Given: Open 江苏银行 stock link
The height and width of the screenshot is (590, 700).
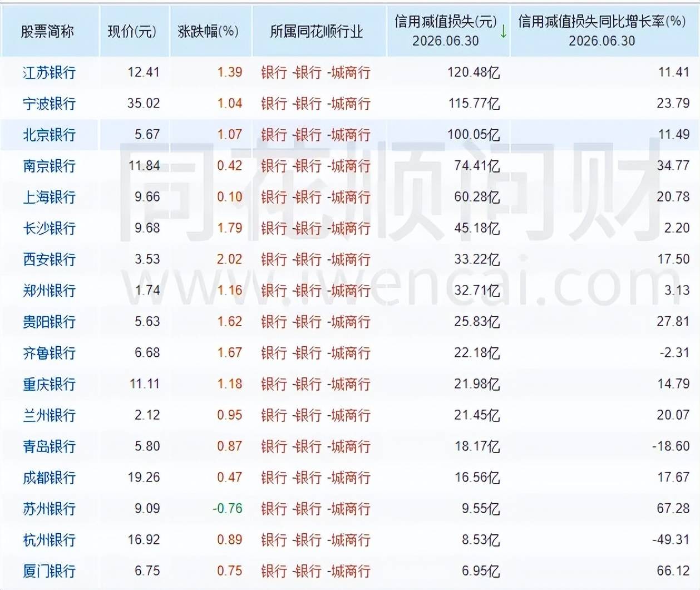Looking at the screenshot, I should coord(49,72).
